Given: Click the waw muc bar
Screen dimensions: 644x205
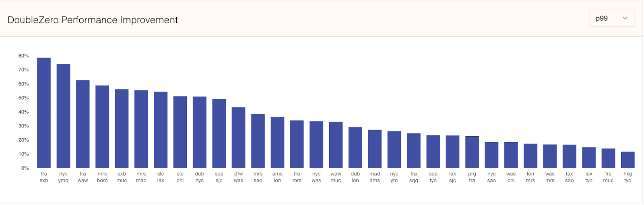Looking at the screenshot, I should pos(336,145).
